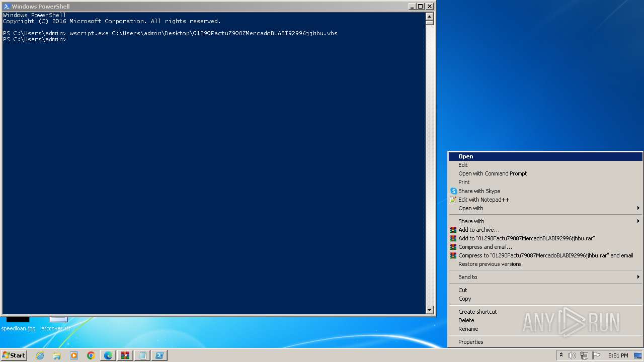
Task: Maximize the Windows PowerShell window
Action: click(421, 7)
